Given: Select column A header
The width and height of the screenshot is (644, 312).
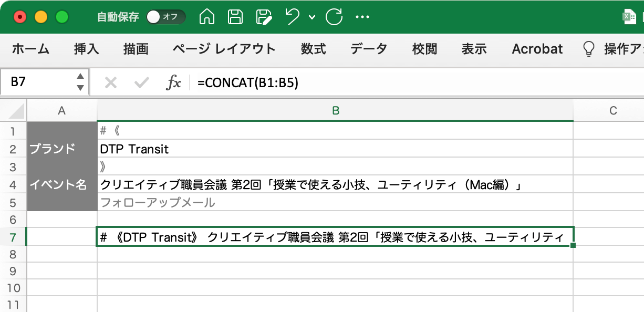Looking at the screenshot, I should click(x=62, y=110).
